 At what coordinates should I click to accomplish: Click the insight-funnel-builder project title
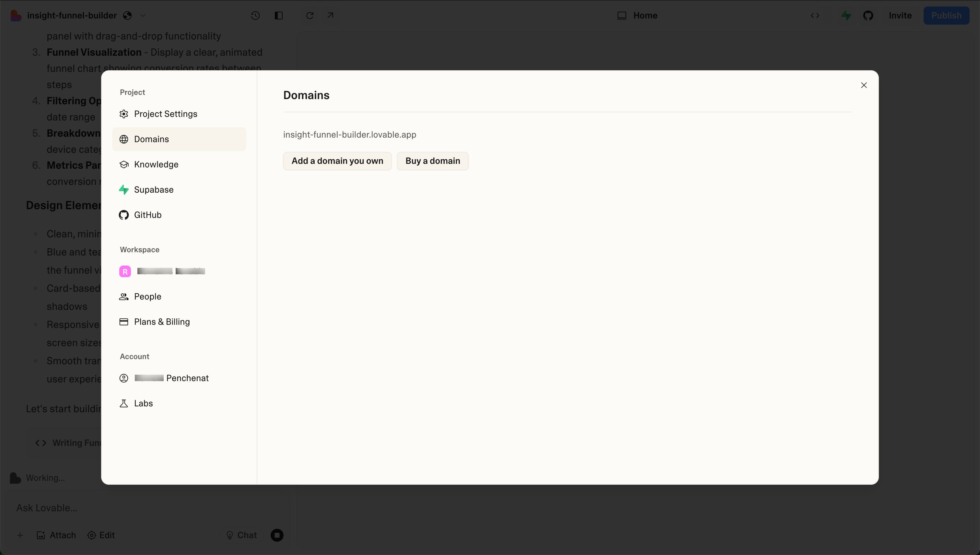72,16
